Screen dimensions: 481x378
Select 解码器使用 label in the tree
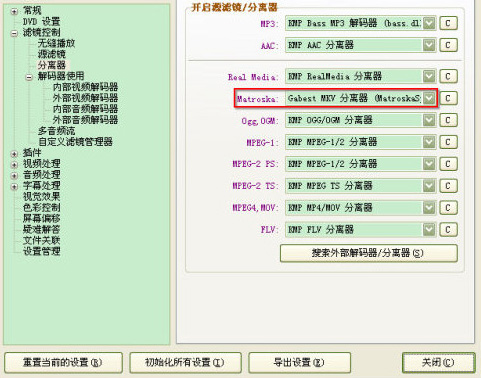click(x=61, y=76)
